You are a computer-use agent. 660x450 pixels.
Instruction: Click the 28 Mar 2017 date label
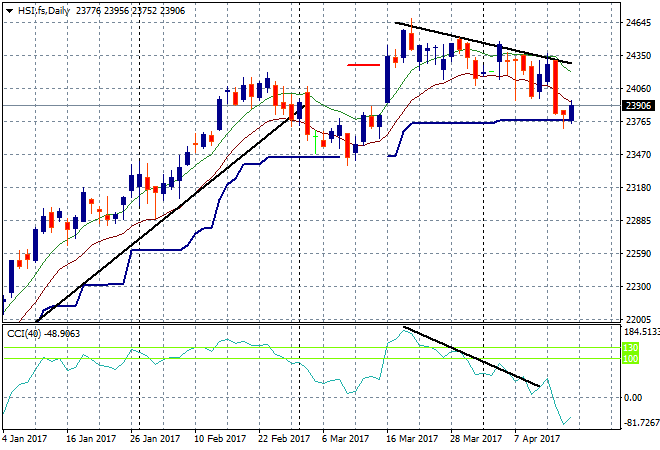476,439
